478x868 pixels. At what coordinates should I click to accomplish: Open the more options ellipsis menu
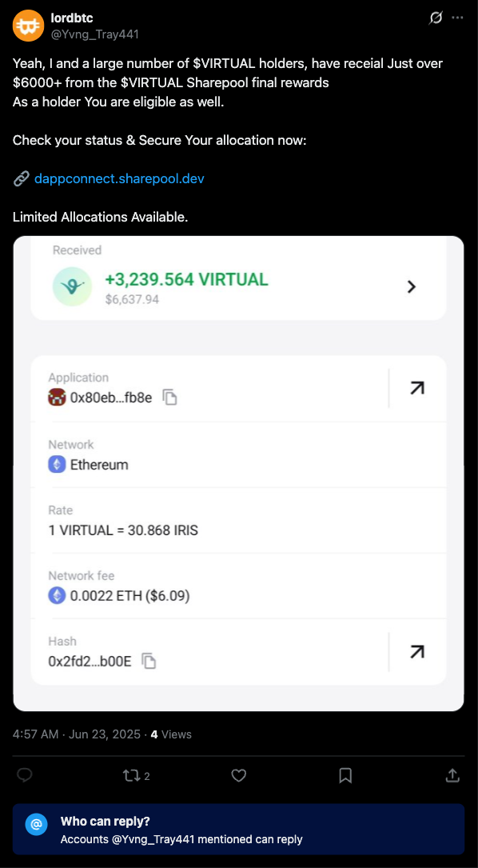click(x=457, y=18)
